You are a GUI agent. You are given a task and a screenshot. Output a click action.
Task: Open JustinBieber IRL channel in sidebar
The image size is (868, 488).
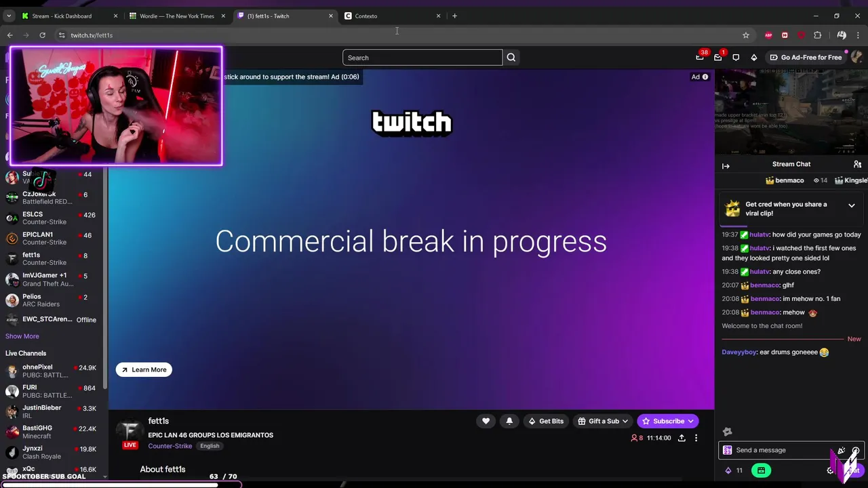point(52,411)
